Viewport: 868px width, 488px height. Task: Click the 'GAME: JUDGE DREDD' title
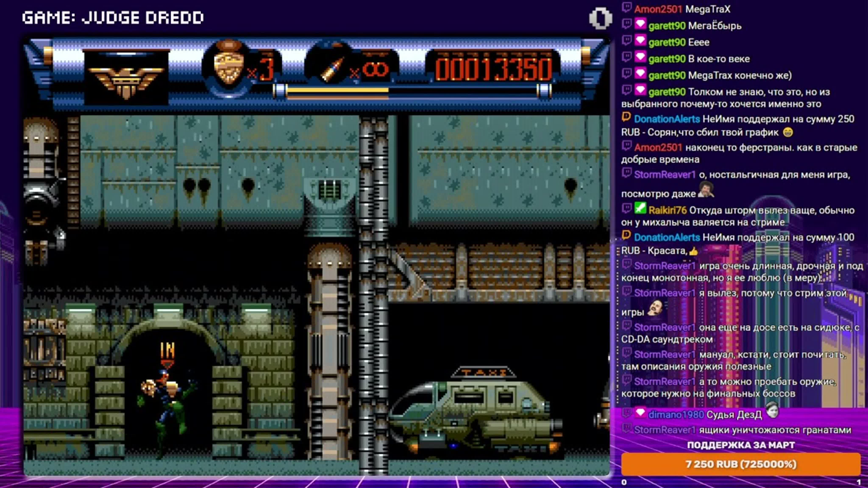pyautogui.click(x=113, y=18)
